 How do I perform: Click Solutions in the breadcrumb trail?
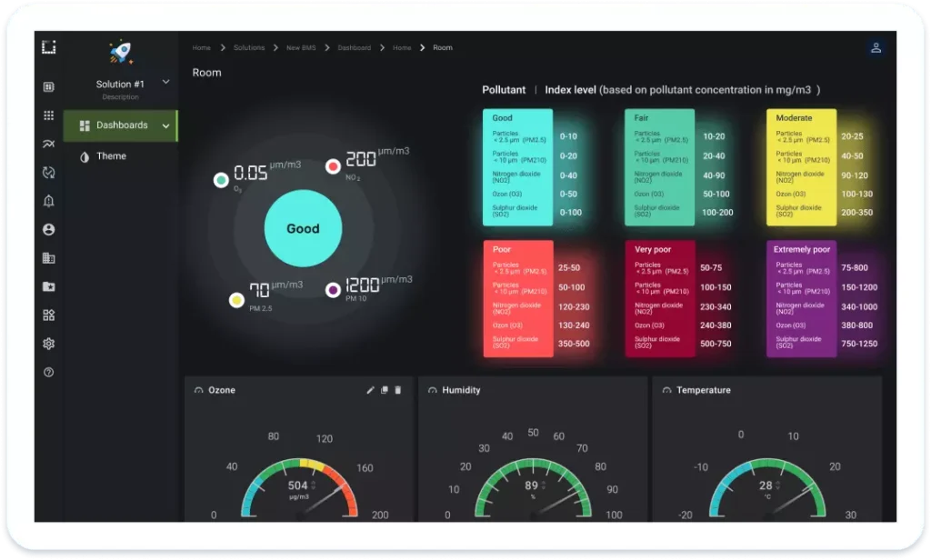point(249,47)
